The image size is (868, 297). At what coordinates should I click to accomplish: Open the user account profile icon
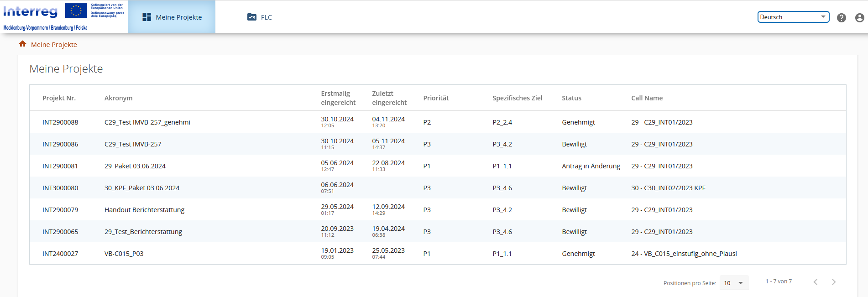point(859,18)
